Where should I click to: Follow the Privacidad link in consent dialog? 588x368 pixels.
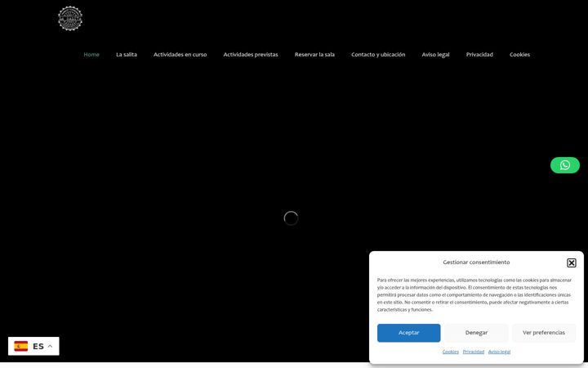(473, 352)
